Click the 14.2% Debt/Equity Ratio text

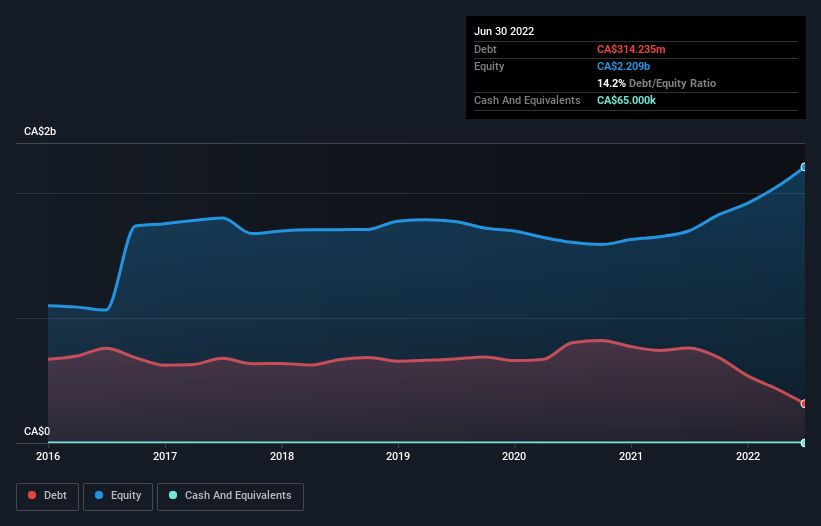(656, 83)
